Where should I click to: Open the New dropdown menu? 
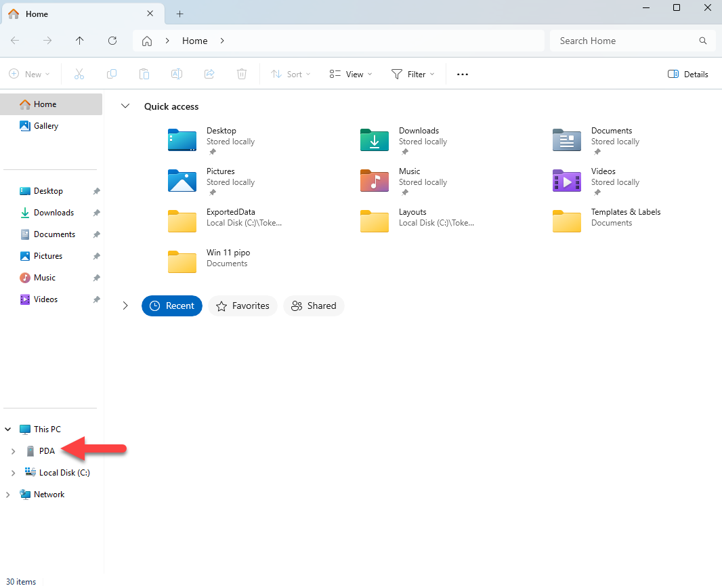(30, 74)
